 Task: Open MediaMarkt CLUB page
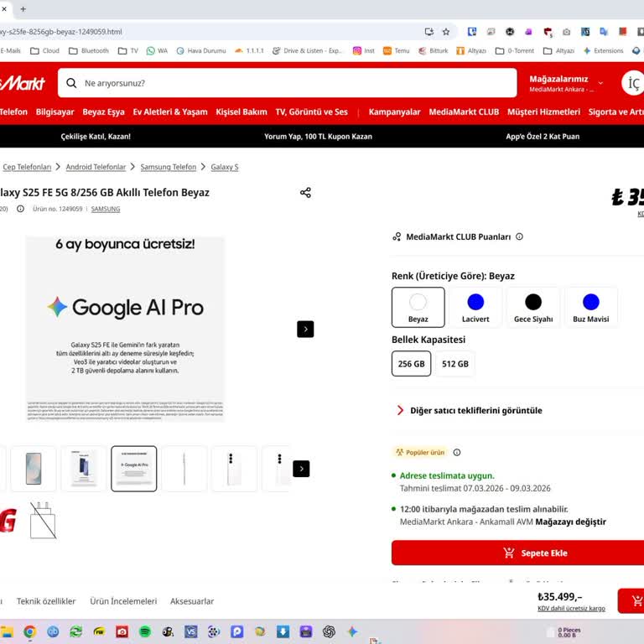(x=464, y=112)
